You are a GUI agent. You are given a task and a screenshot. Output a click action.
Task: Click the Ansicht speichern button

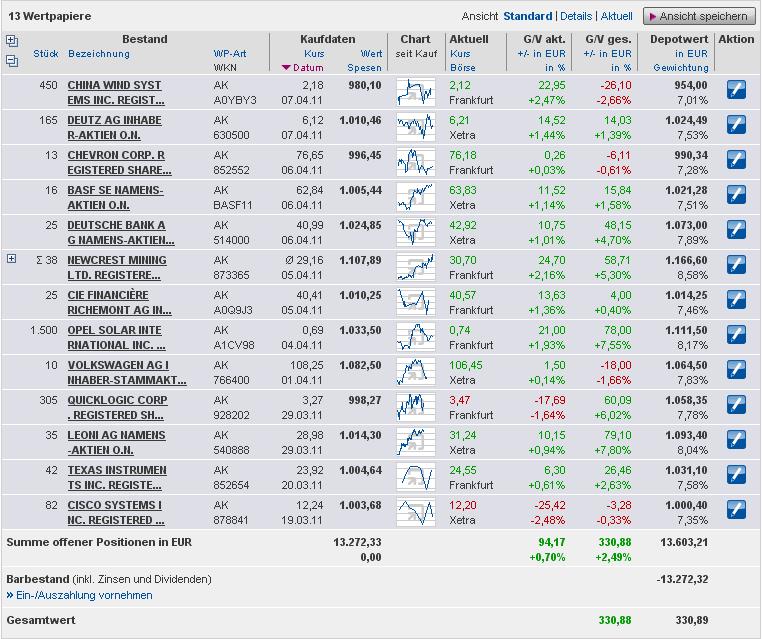pos(698,16)
